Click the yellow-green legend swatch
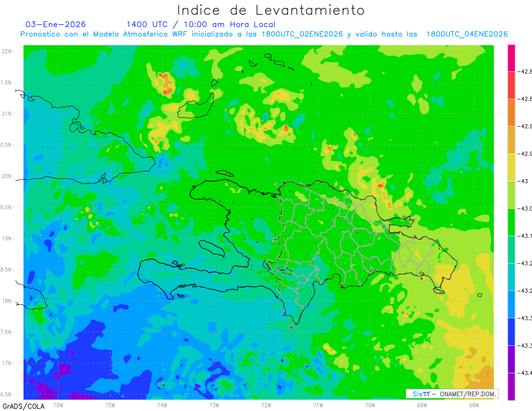 tap(511, 195)
